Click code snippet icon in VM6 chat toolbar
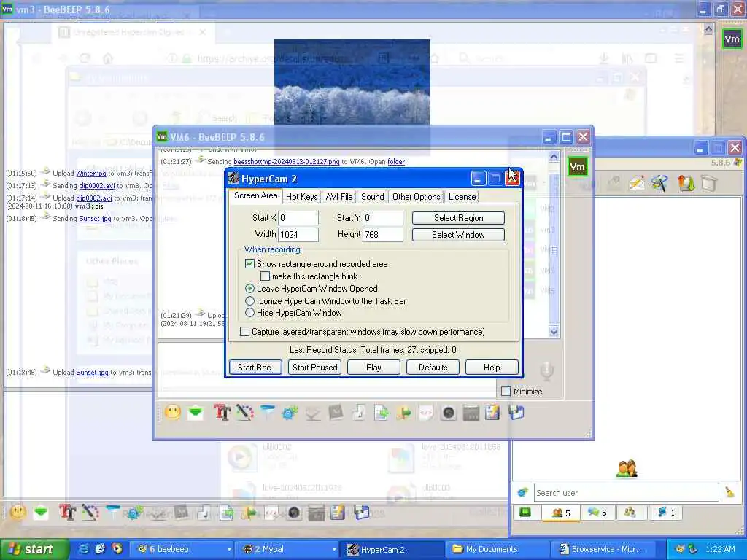 tap(426, 413)
